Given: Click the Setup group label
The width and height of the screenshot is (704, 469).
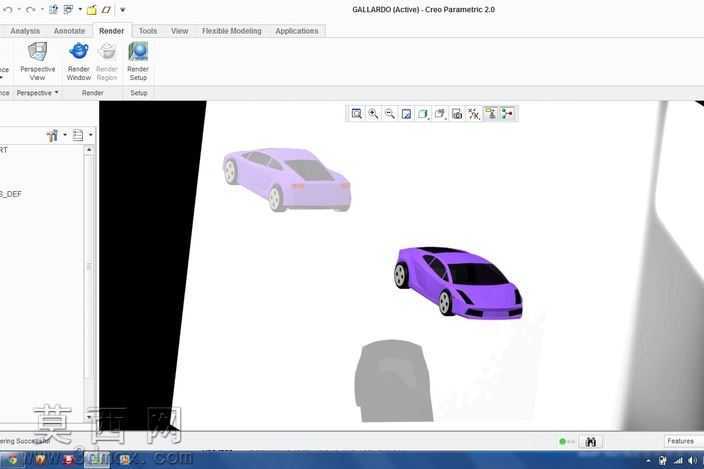Looking at the screenshot, I should pos(139,93).
